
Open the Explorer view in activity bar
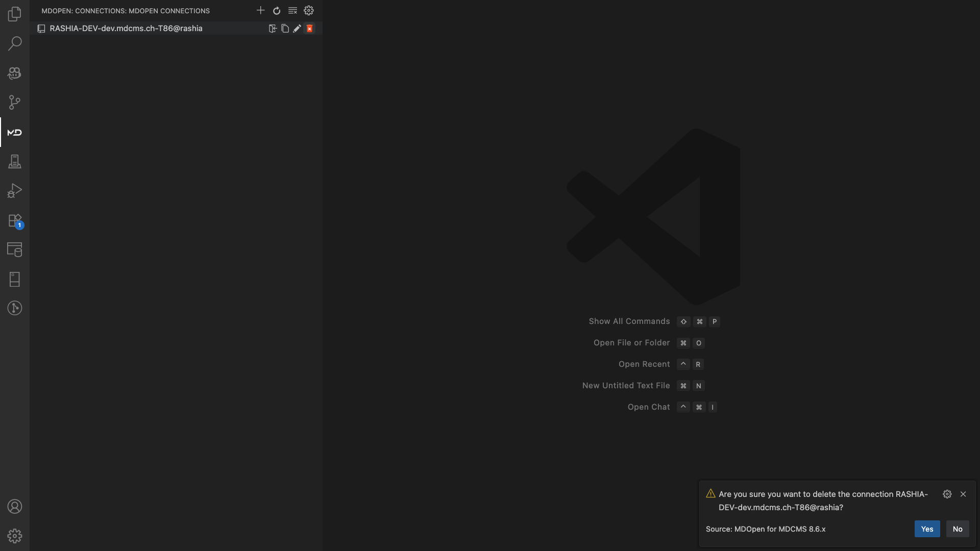click(x=15, y=14)
